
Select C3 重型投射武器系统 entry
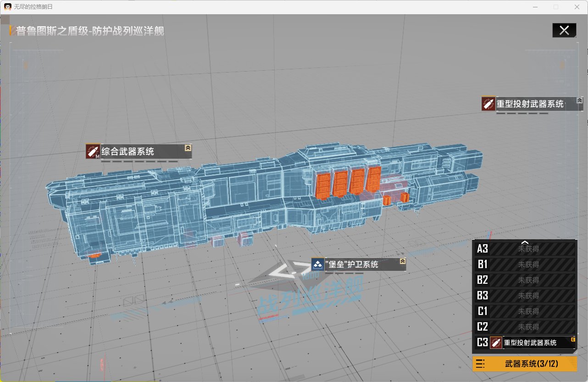[x=530, y=343]
